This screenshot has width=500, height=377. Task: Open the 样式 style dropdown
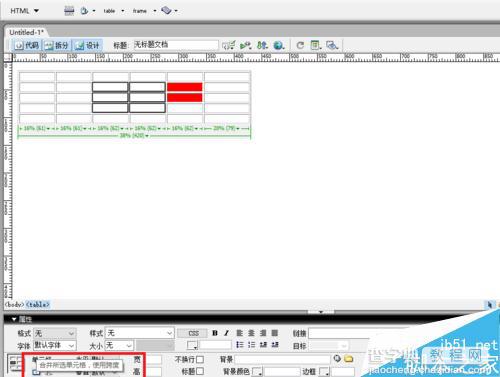coord(139,333)
